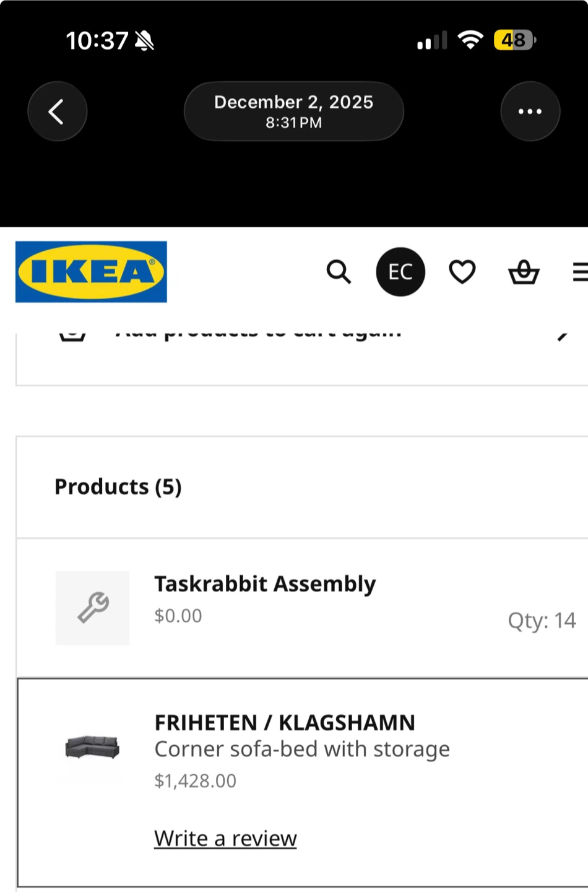Open the EC profile account icon
This screenshot has width=588, height=892.
(x=400, y=272)
